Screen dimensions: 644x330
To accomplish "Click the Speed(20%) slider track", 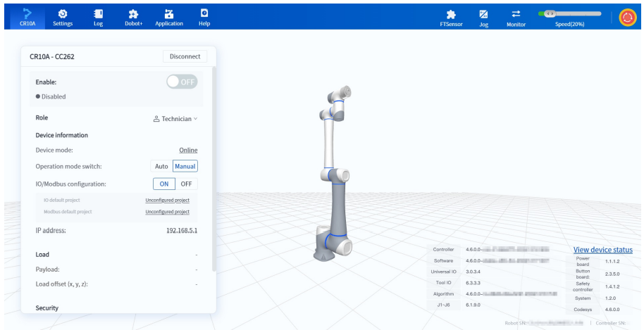I will coord(569,13).
